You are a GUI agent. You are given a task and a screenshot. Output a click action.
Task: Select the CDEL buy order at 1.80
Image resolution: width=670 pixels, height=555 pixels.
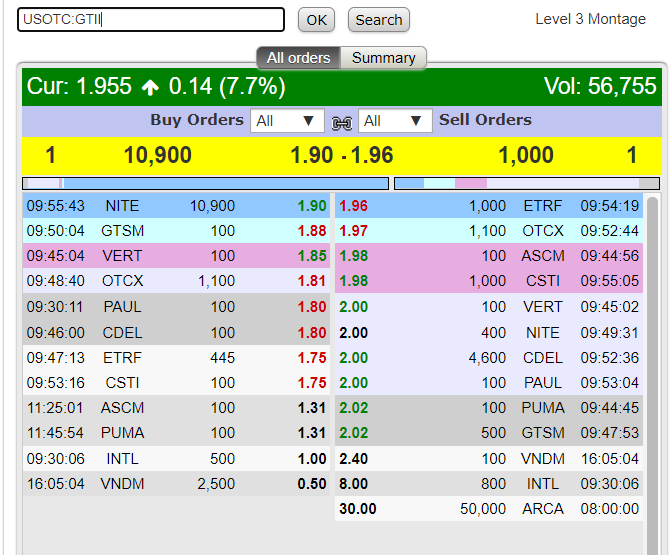(176, 332)
